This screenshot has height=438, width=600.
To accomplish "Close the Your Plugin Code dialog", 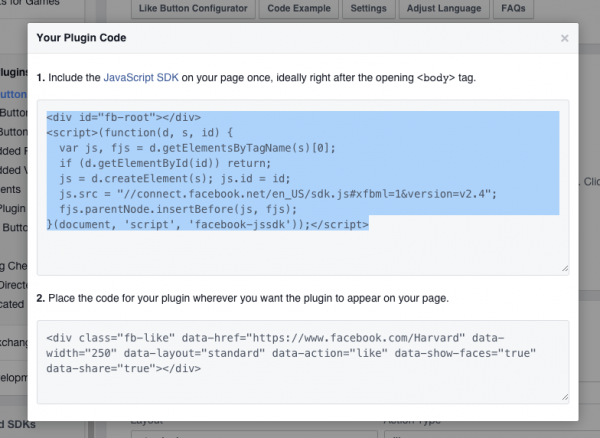I will coord(564,38).
